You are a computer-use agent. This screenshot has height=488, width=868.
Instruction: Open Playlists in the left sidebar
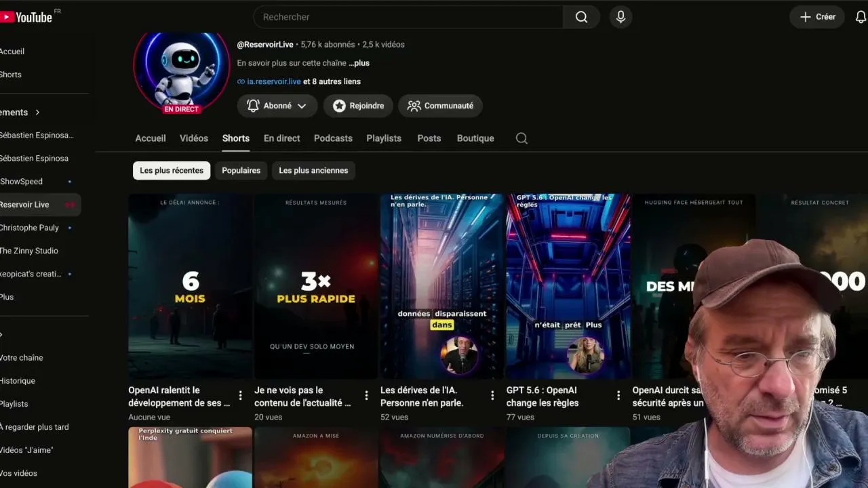[14, 404]
